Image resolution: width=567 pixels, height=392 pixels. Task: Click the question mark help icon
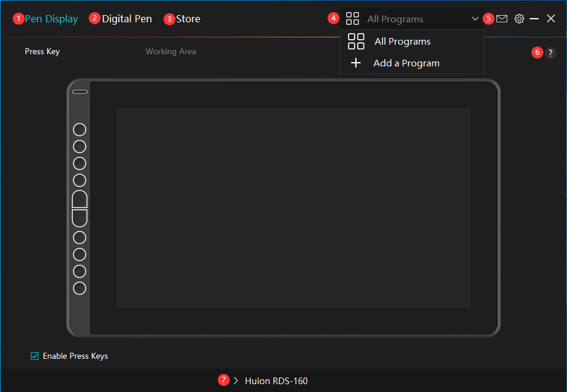coord(550,53)
